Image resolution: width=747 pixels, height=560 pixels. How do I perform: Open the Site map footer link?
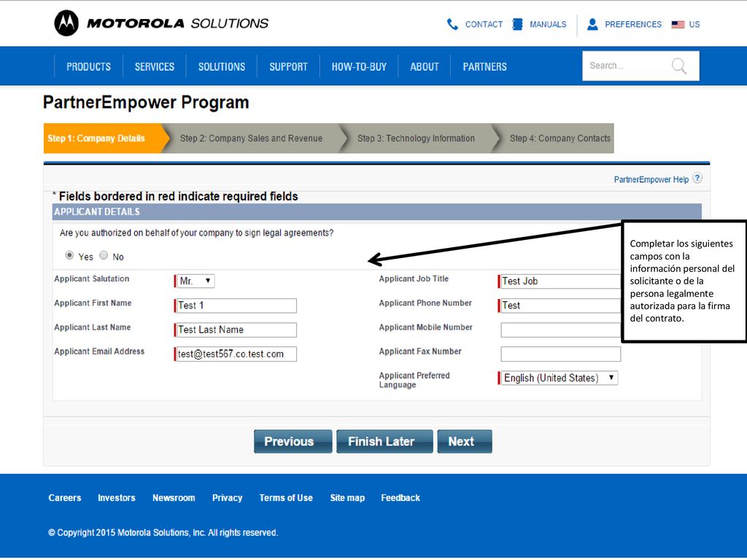tap(347, 497)
